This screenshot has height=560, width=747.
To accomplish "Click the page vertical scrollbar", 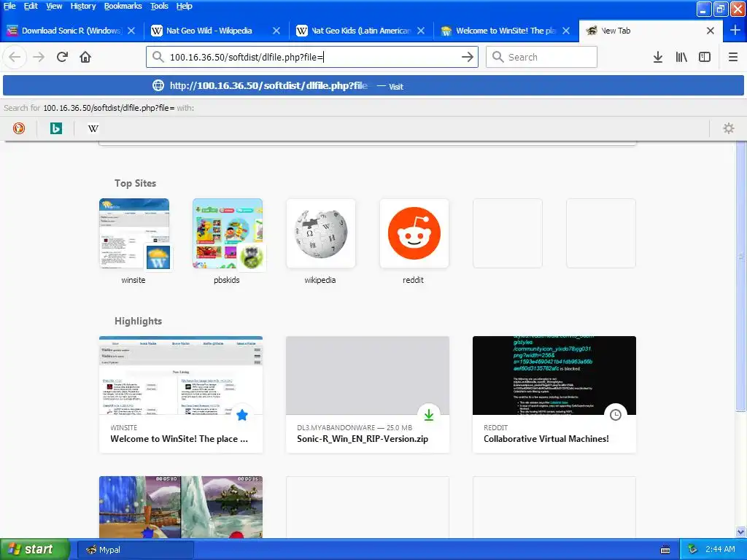I will point(740,276).
